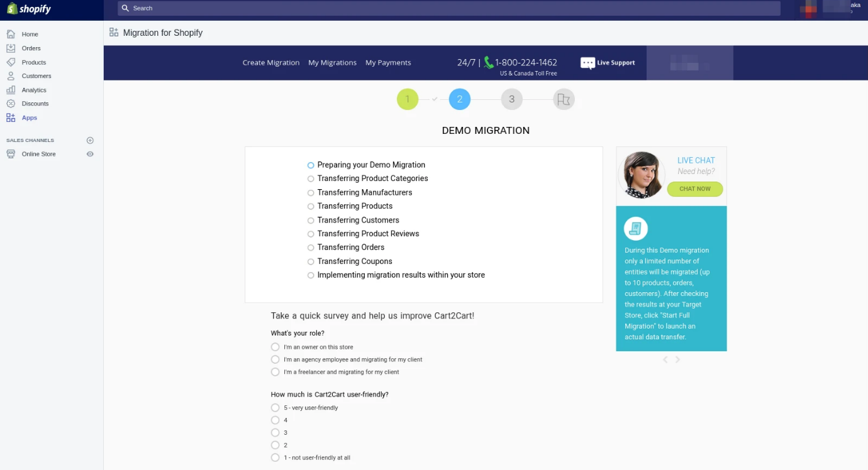
Task: Show previous tip with left chevron
Action: pos(665,359)
